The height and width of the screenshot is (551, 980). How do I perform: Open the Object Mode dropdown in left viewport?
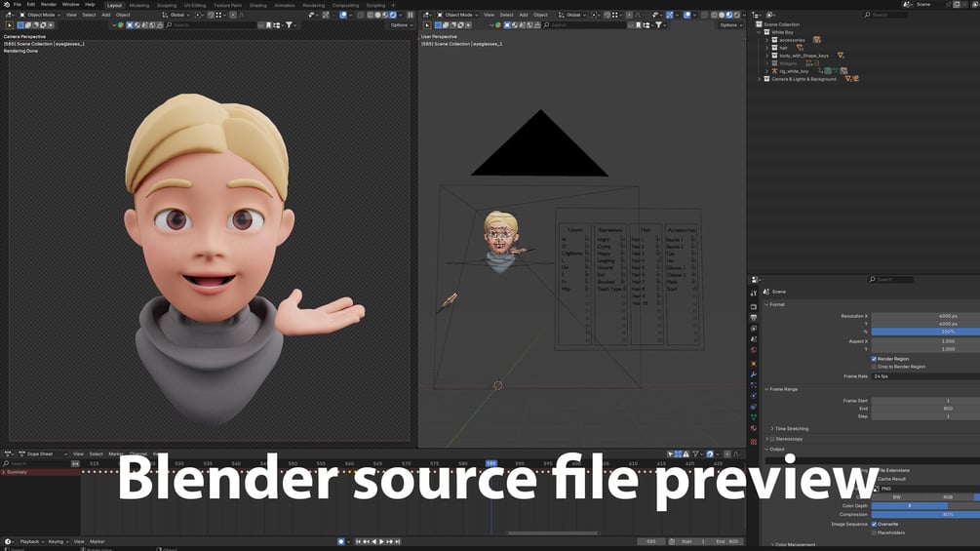click(x=40, y=15)
